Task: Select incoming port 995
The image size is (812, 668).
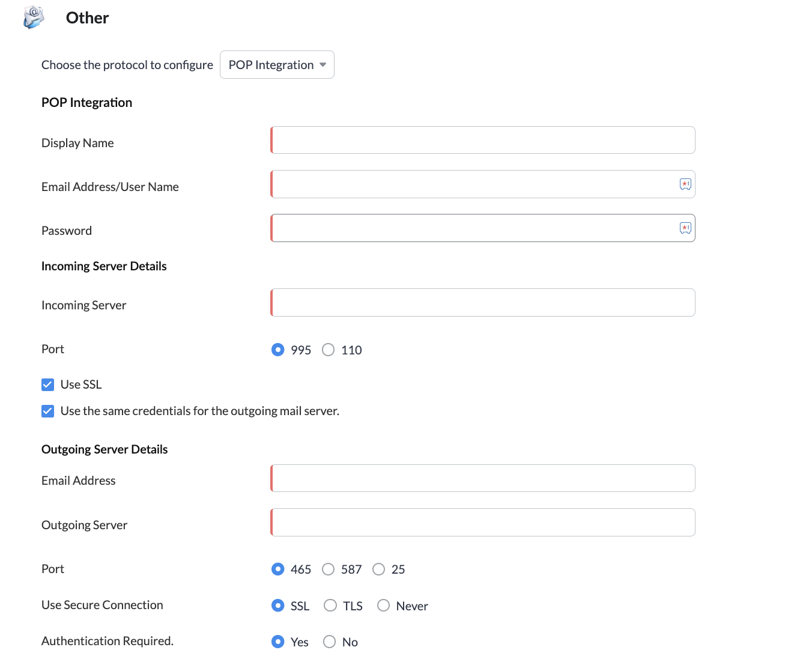Action: pos(277,350)
